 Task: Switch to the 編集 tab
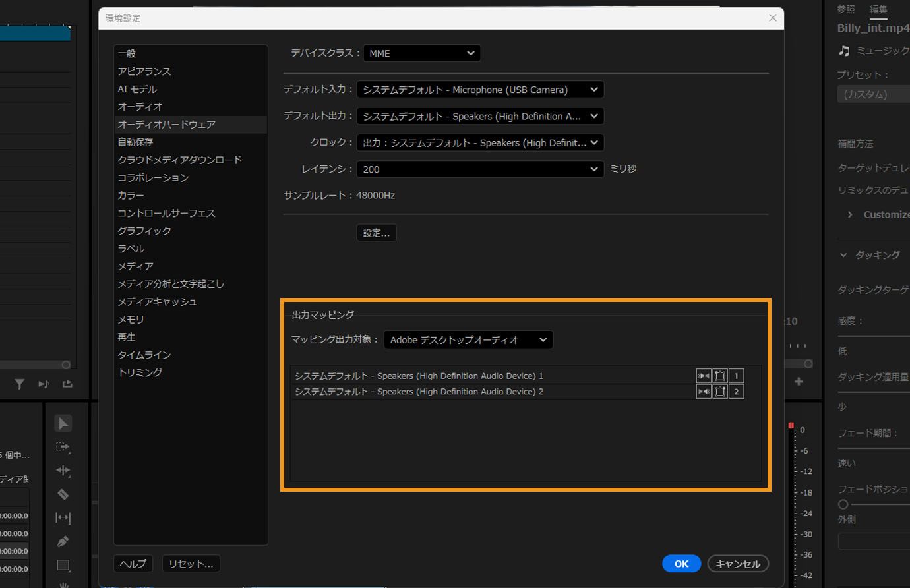878,9
